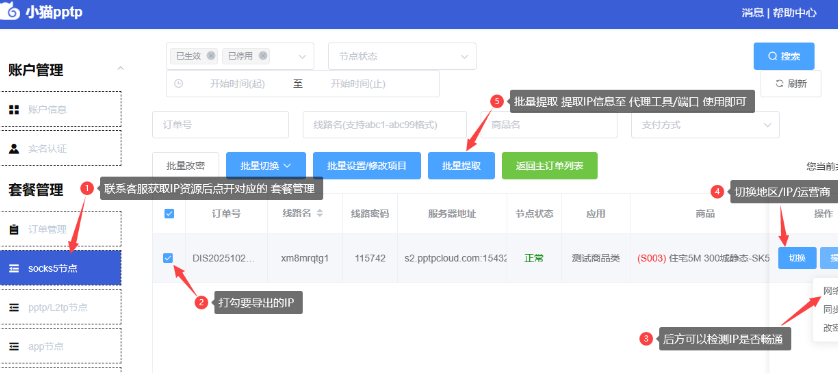The height and width of the screenshot is (373, 838).
Task: Click the (S003) 住宅5M product cell
Action: [703, 258]
